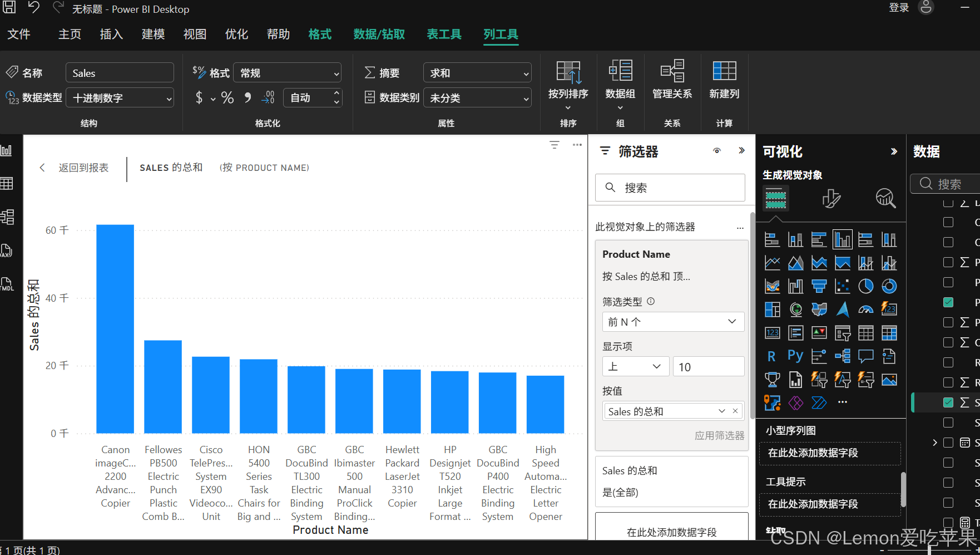
Task: Select the clustered column chart visual icon
Action: point(843,239)
